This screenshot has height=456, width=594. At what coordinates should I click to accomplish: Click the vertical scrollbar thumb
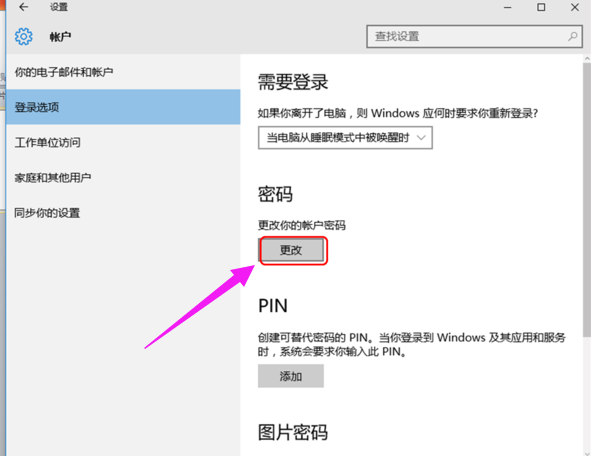tap(587, 200)
